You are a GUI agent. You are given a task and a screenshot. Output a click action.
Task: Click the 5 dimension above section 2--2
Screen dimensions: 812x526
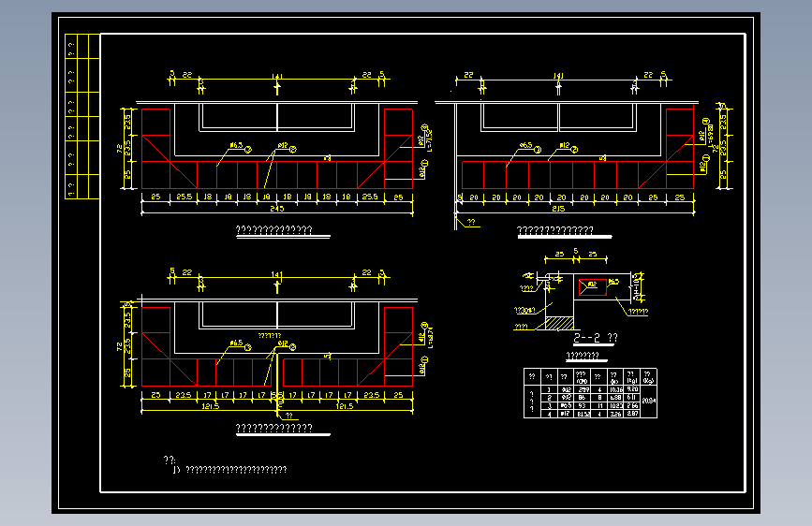[x=576, y=251]
